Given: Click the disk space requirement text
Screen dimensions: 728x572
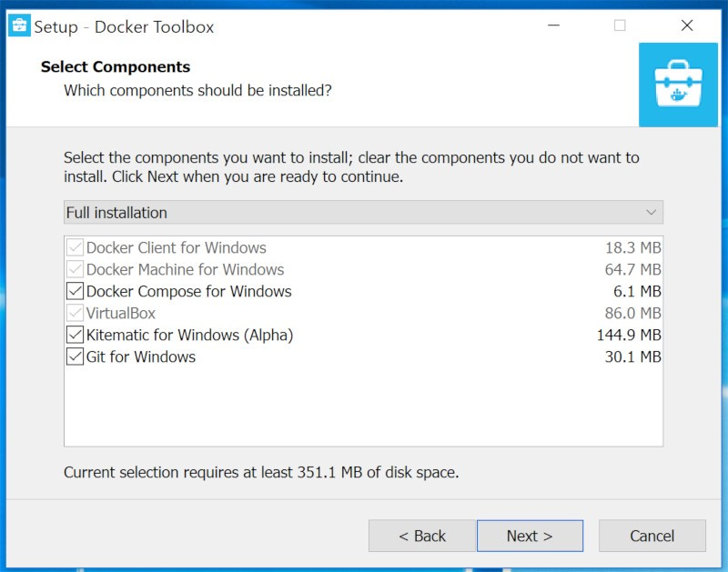Looking at the screenshot, I should coord(261,472).
